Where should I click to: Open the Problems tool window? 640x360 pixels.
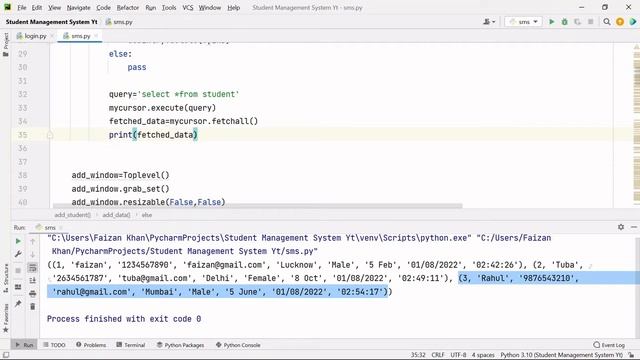(91, 345)
